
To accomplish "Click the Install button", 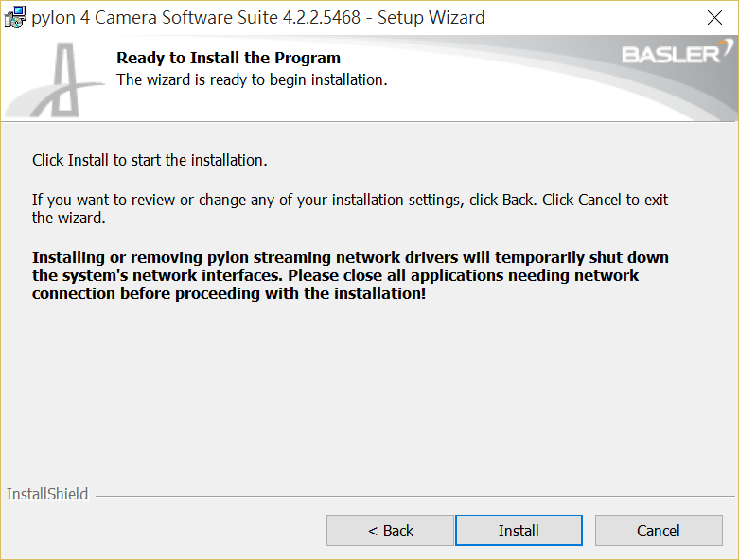I will [519, 531].
